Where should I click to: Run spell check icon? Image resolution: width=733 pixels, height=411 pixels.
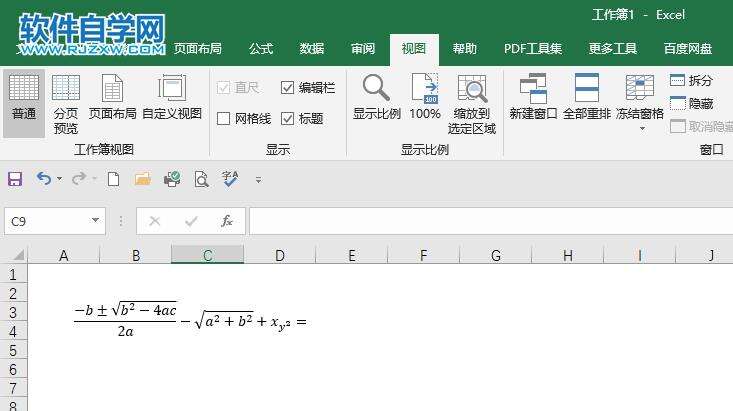click(230, 179)
